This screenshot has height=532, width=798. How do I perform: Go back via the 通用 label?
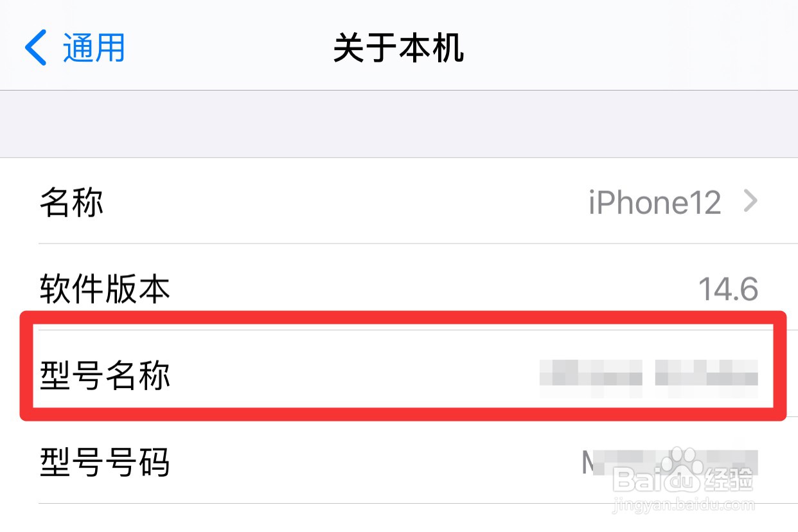coord(94,48)
